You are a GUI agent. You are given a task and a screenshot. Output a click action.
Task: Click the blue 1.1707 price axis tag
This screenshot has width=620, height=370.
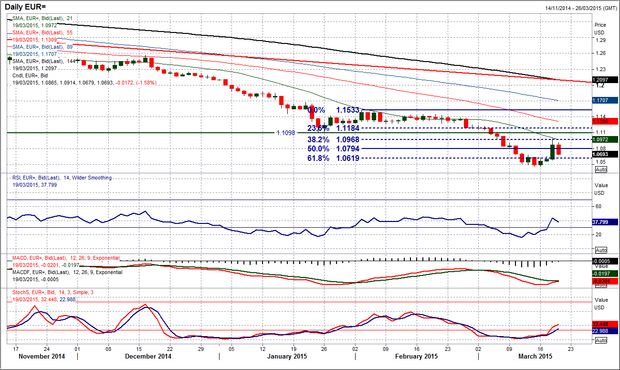pos(605,101)
